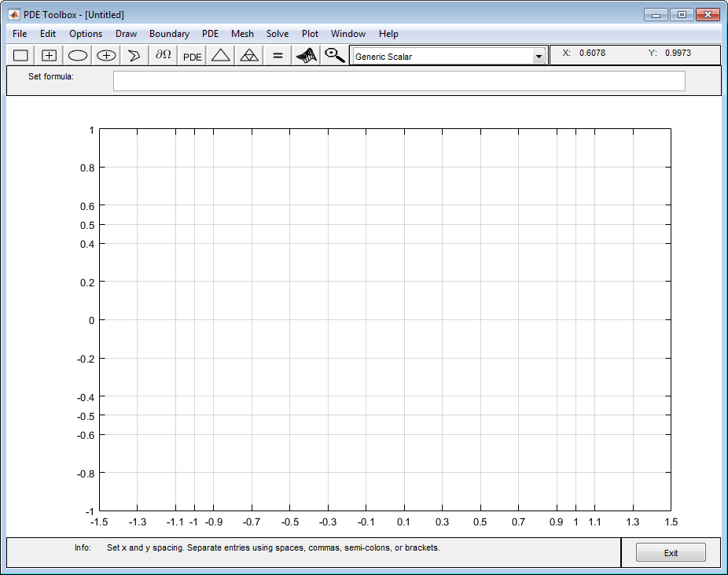
Task: Initialize triangular mesh with triangle icon
Action: pos(221,56)
